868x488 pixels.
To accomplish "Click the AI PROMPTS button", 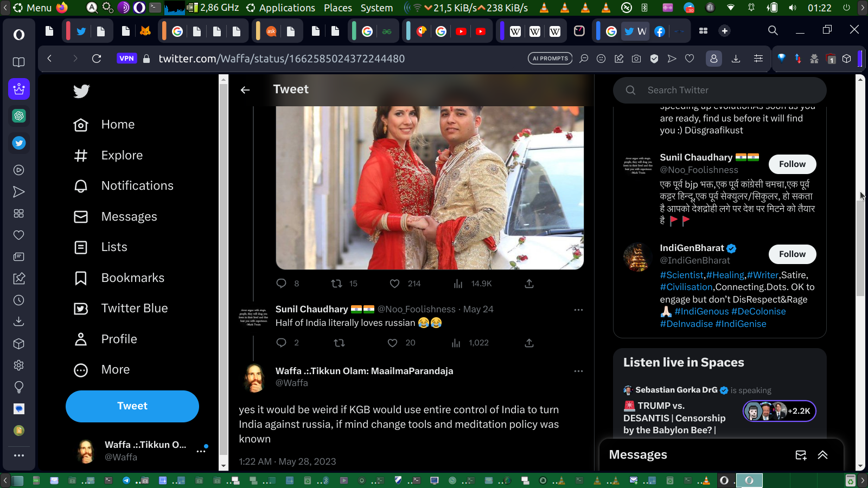I will click(550, 59).
